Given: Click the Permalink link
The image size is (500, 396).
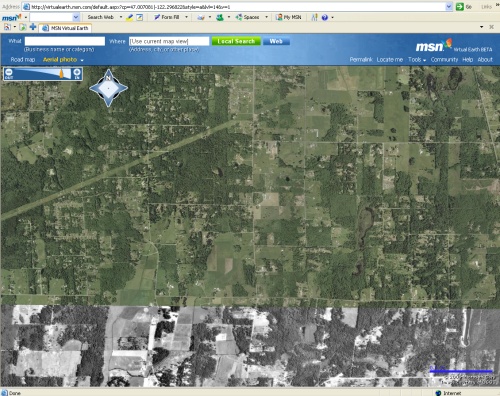Looking at the screenshot, I should coord(361,60).
